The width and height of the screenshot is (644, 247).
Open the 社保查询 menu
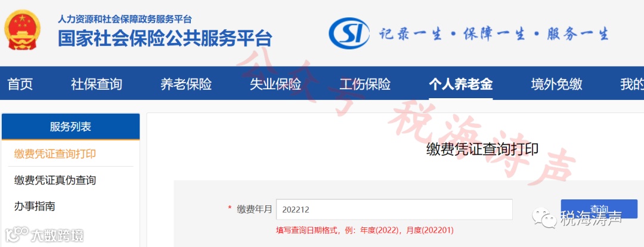coord(97,85)
